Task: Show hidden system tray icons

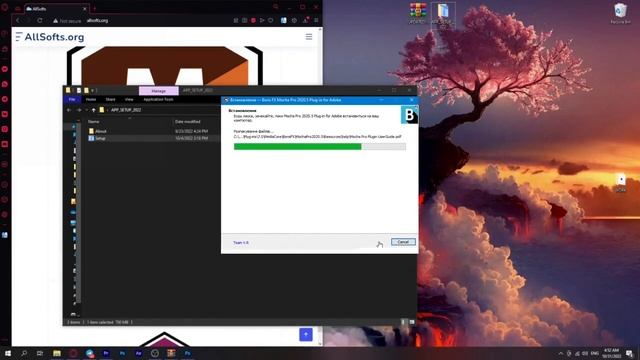Action: [561, 353]
